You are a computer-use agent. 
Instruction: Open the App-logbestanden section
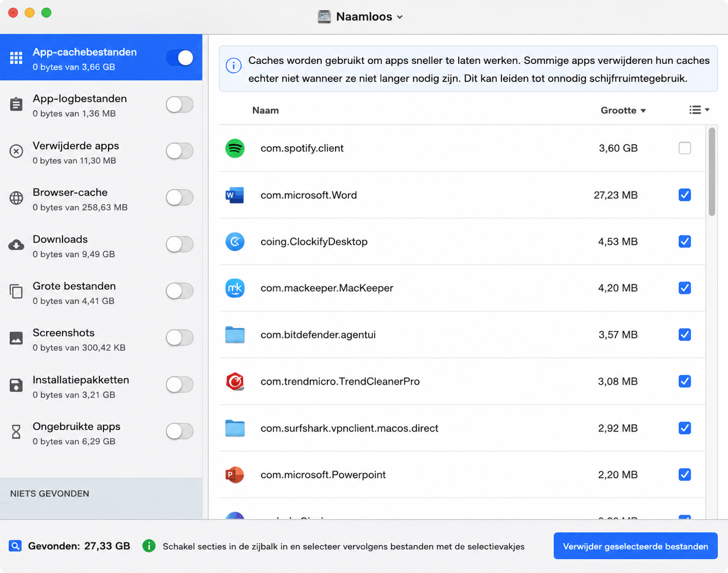pos(101,105)
